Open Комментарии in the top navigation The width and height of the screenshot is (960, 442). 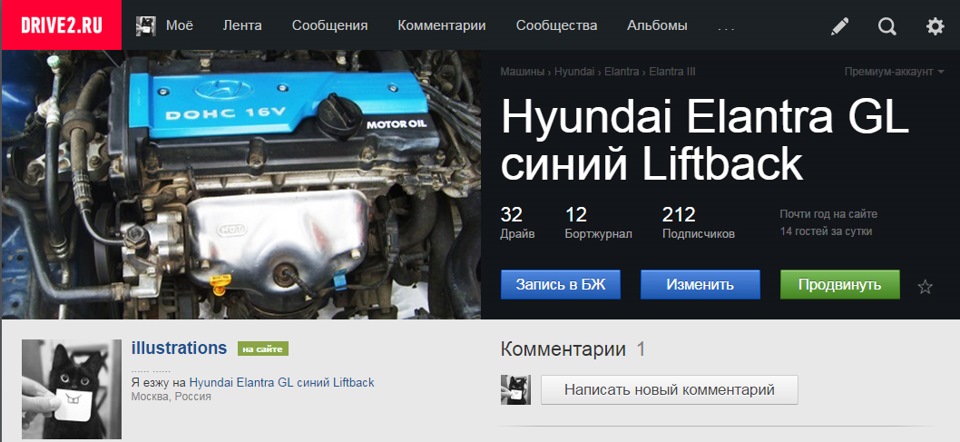(x=441, y=26)
